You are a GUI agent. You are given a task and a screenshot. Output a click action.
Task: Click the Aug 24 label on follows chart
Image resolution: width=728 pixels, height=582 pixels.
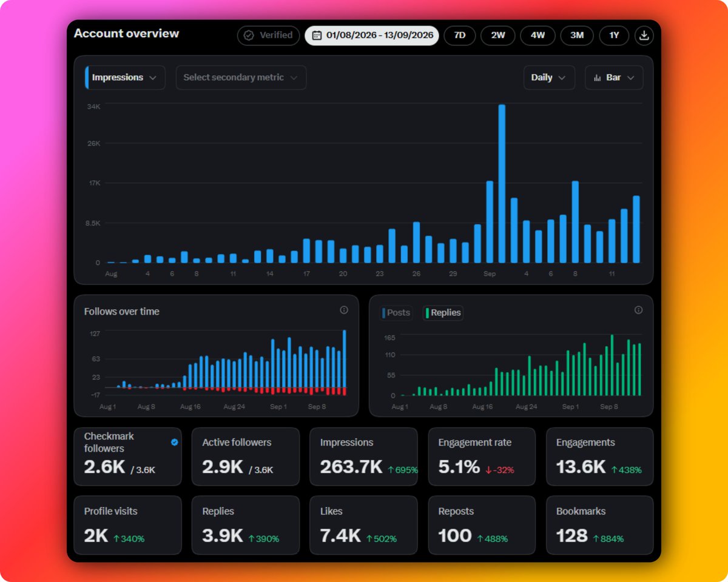click(x=234, y=407)
